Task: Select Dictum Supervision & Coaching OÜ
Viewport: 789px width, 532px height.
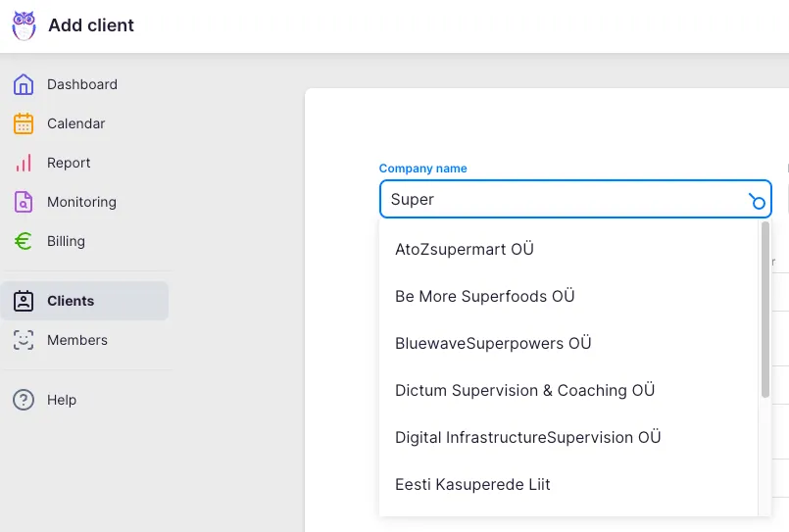Action: 524,390
